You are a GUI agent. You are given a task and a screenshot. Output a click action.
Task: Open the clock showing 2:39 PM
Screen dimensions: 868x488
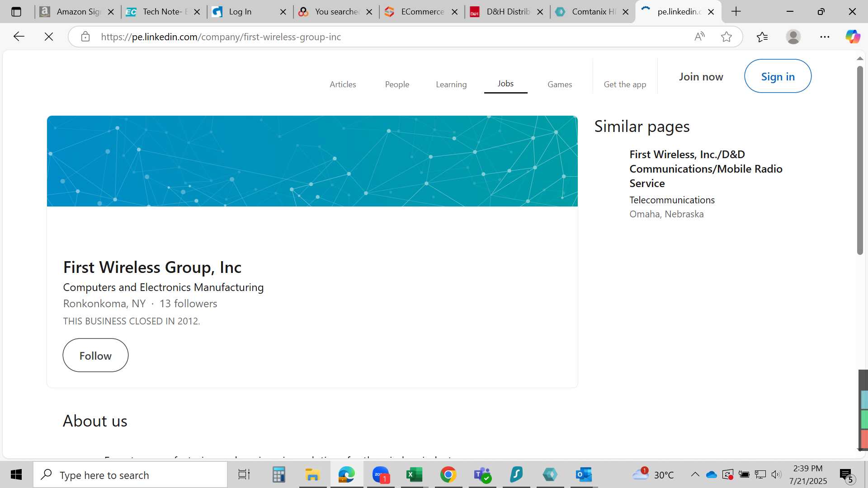click(x=808, y=474)
